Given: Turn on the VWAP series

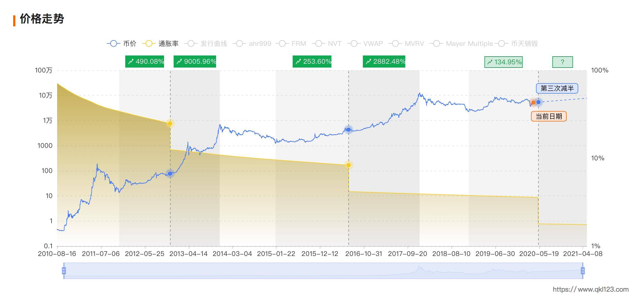Looking at the screenshot, I should [x=365, y=44].
